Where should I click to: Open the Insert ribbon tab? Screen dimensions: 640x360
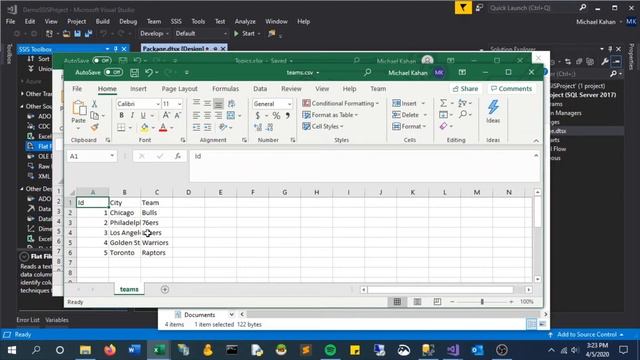click(138, 89)
